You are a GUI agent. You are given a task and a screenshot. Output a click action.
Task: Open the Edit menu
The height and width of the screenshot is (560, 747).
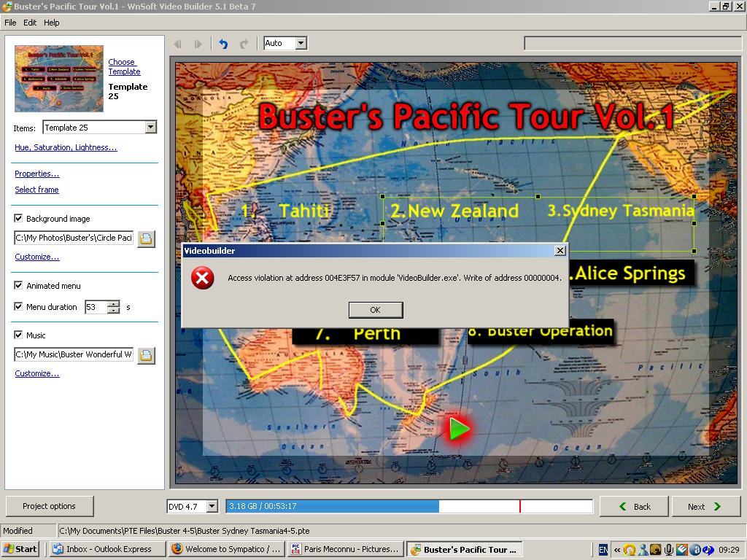(30, 23)
